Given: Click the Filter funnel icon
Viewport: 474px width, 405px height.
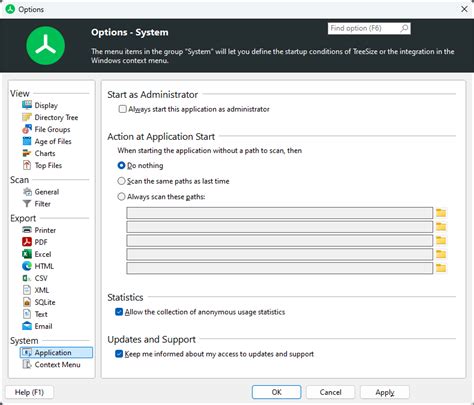Looking at the screenshot, I should pyautogui.click(x=27, y=204).
